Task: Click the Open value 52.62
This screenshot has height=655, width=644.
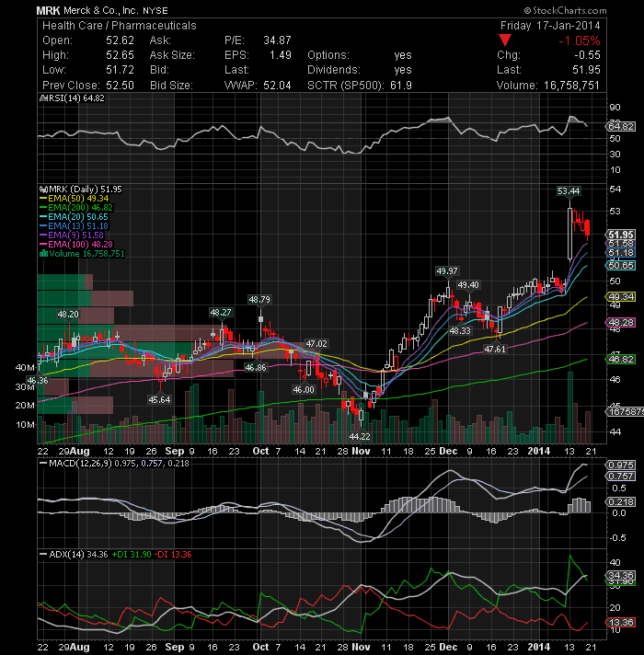Action: tap(120, 40)
